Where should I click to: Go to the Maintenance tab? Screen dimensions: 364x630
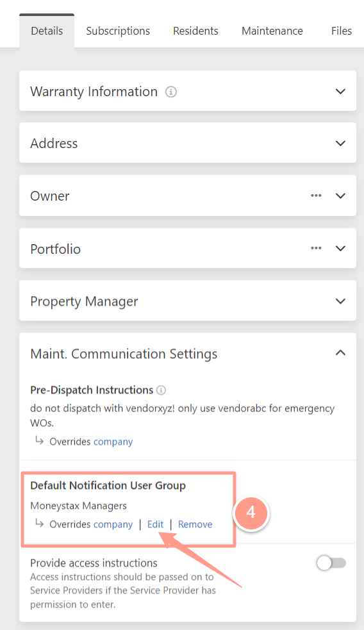pos(272,31)
